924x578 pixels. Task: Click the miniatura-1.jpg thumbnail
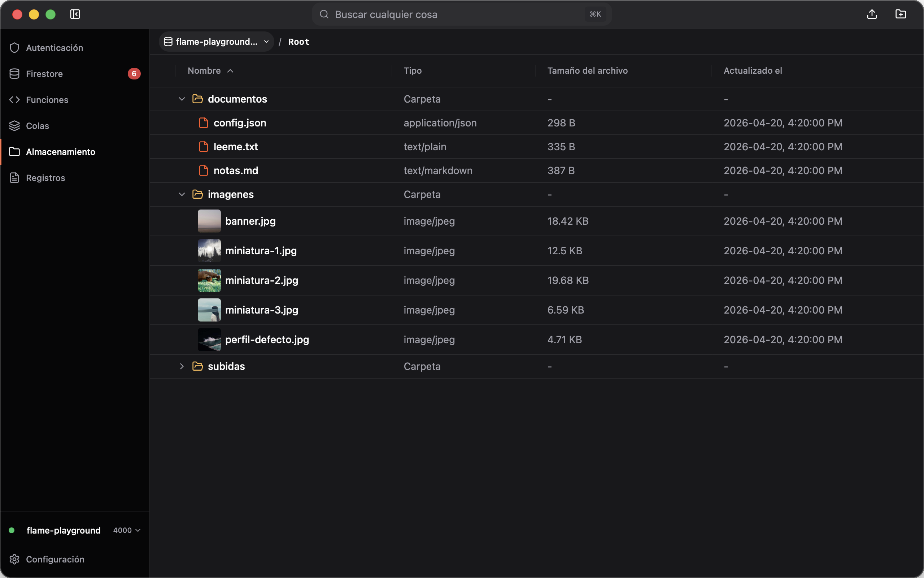coord(209,251)
